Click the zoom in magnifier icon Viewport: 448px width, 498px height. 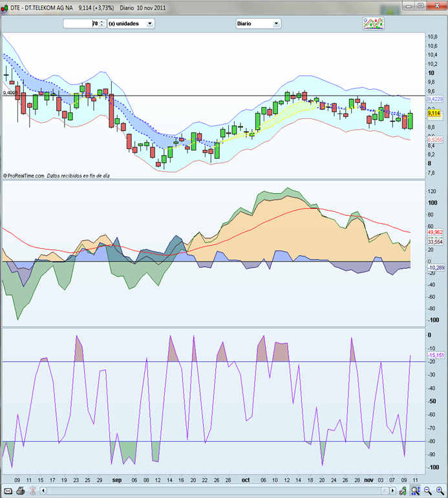(x=440, y=491)
